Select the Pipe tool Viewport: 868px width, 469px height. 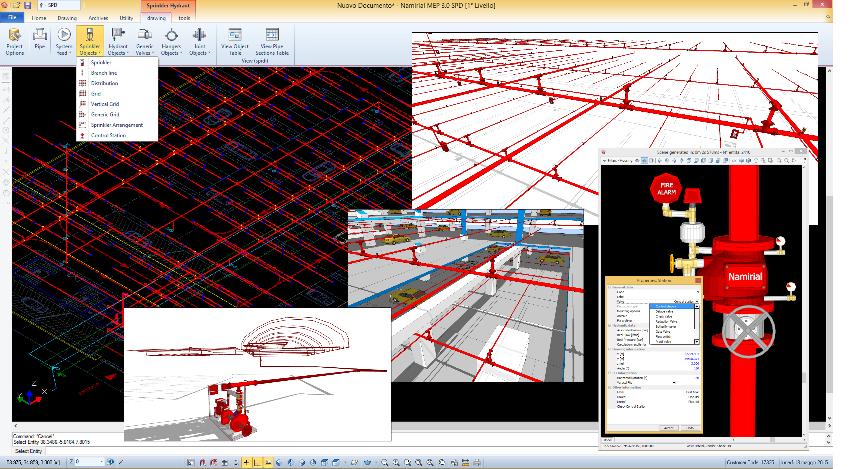(39, 39)
